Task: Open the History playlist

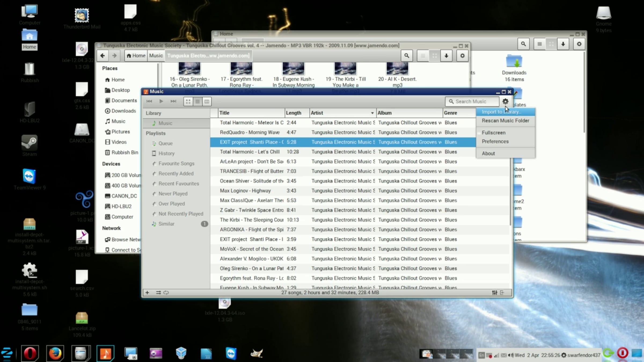Action: [x=176, y=153]
